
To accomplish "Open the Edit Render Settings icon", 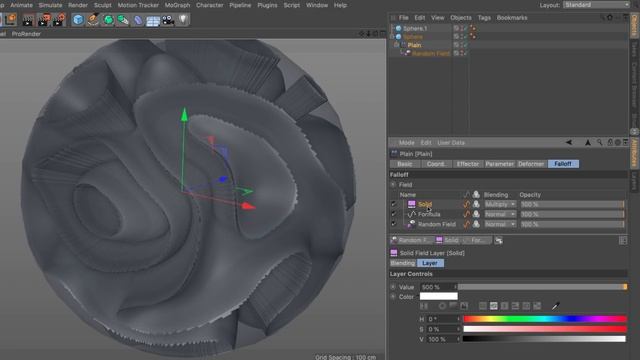I will 59,20.
